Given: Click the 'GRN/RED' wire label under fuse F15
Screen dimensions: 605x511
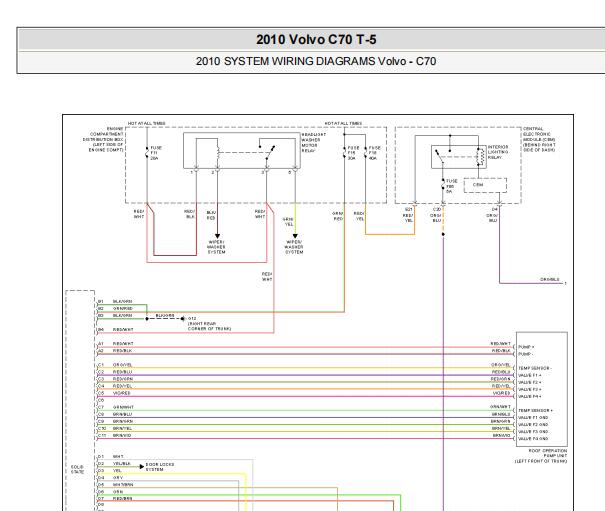Looking at the screenshot, I should click(x=338, y=216).
